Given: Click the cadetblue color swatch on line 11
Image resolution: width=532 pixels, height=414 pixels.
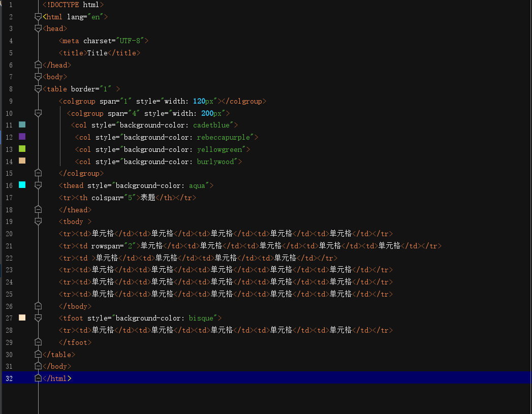Looking at the screenshot, I should click(x=22, y=125).
